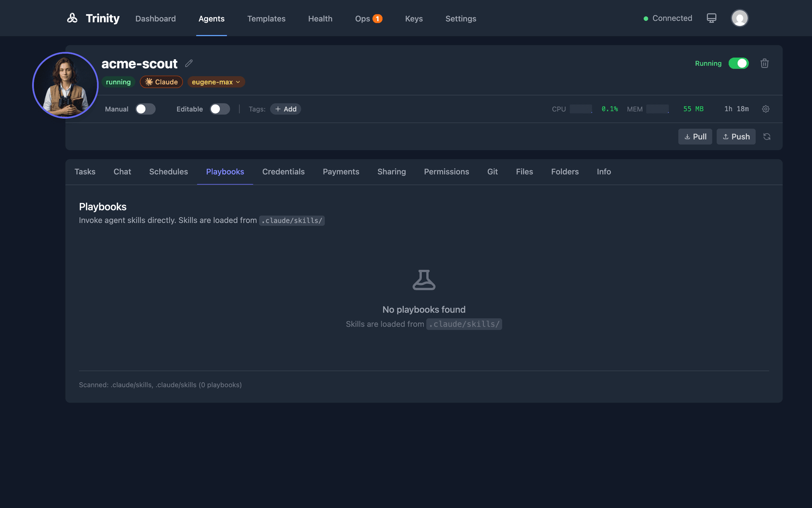Click the sync refresh icon near Push
The height and width of the screenshot is (508, 812).
767,136
